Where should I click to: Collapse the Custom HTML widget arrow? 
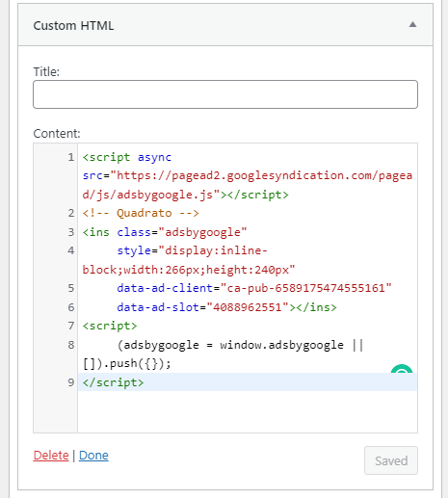point(412,25)
